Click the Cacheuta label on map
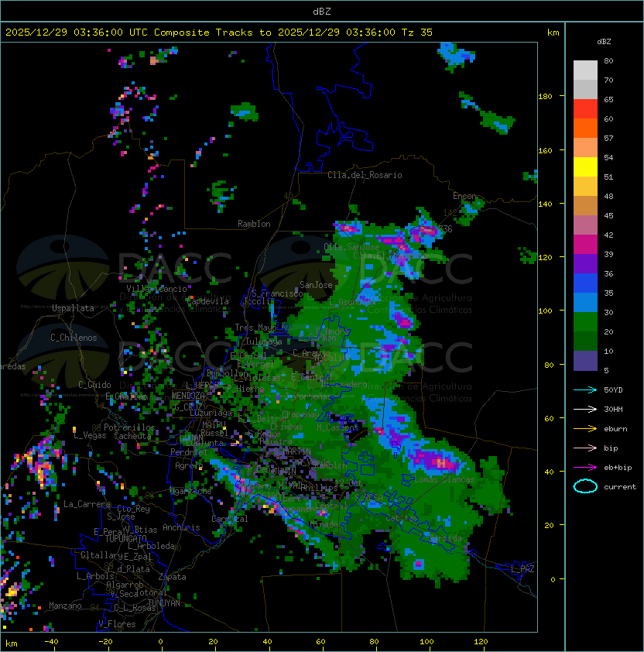The width and height of the screenshot is (644, 652). 132,436
